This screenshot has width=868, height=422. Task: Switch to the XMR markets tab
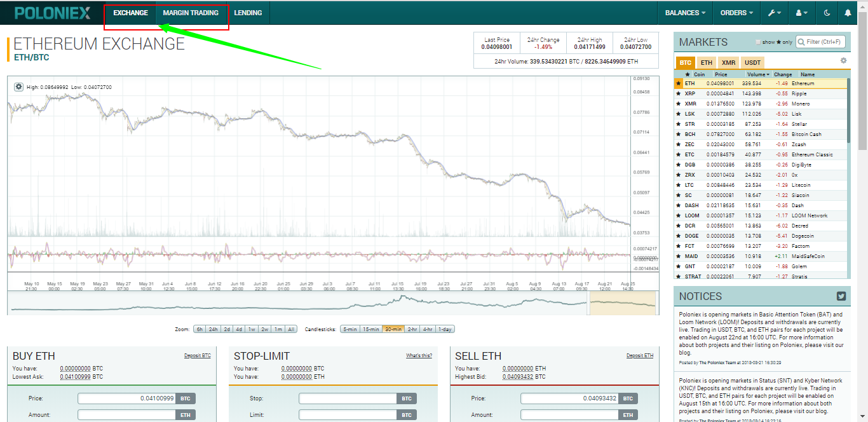[x=728, y=63]
